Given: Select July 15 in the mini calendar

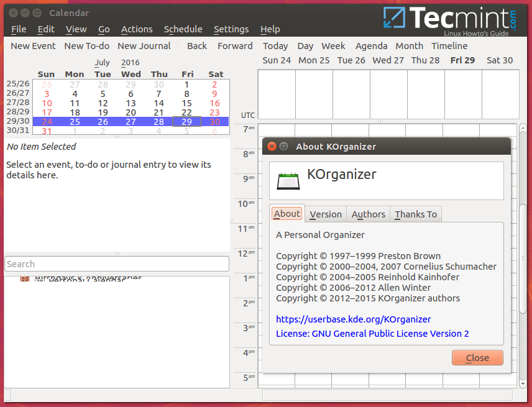Looking at the screenshot, I should click(186, 103).
